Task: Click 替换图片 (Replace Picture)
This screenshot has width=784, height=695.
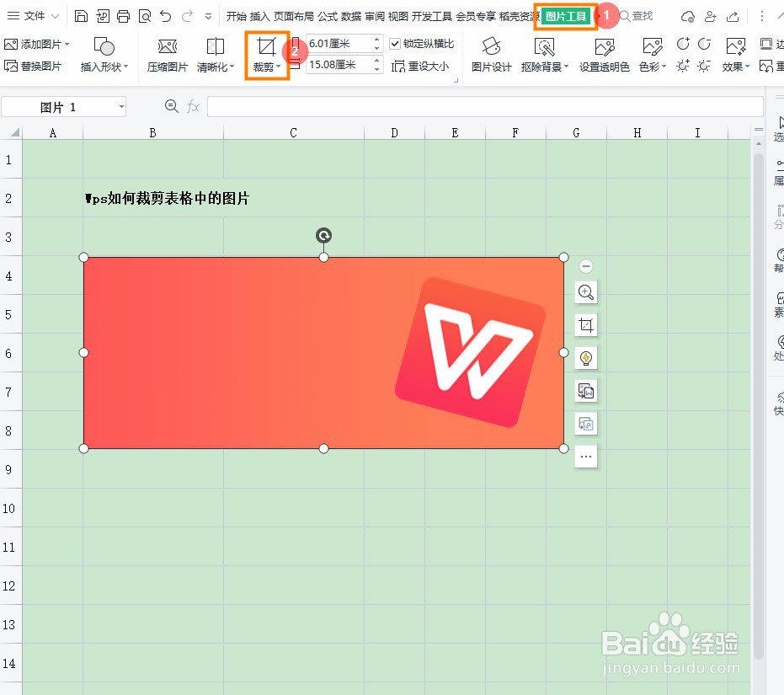Action: coord(33,66)
